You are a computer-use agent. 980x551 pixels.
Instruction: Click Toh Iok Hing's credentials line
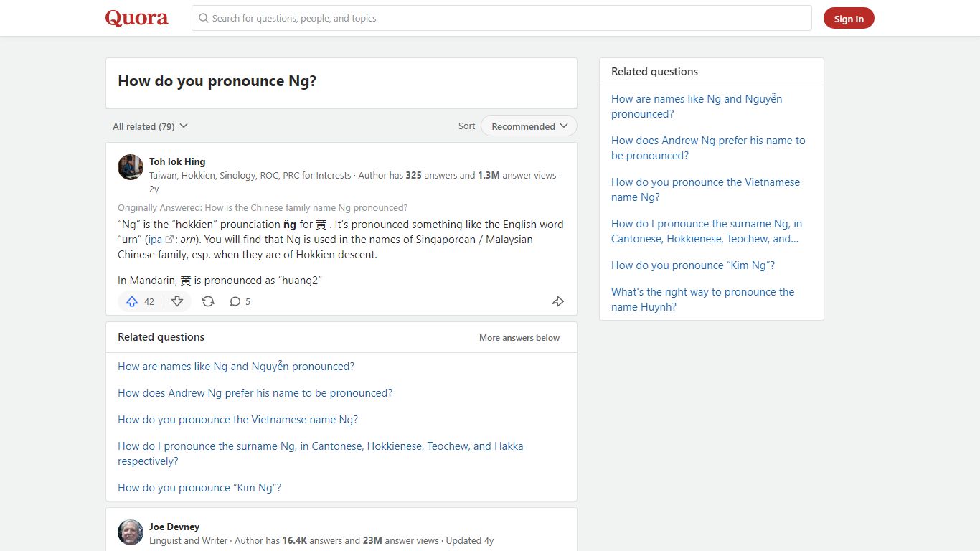pyautogui.click(x=250, y=175)
